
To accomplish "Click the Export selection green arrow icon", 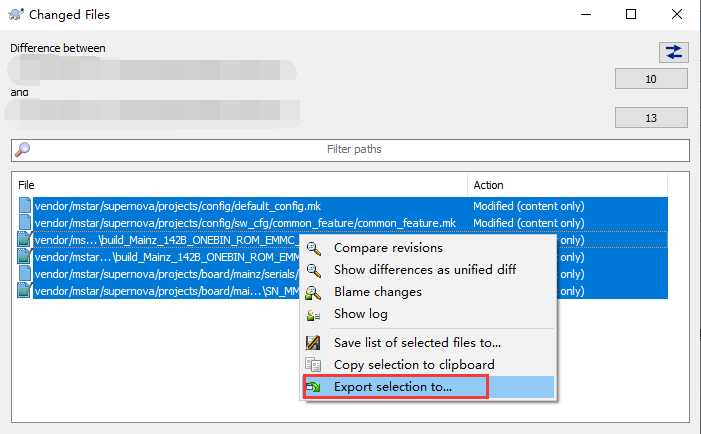I will 314,387.
